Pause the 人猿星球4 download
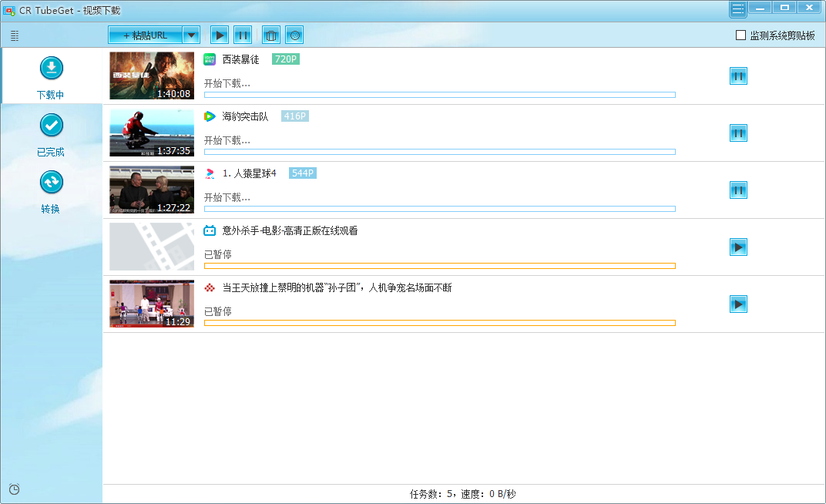This screenshot has height=504, width=826. click(x=738, y=190)
